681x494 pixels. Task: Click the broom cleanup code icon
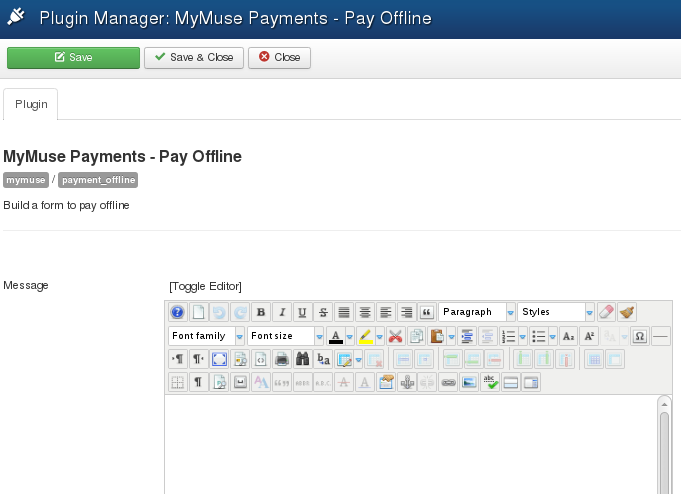point(627,312)
